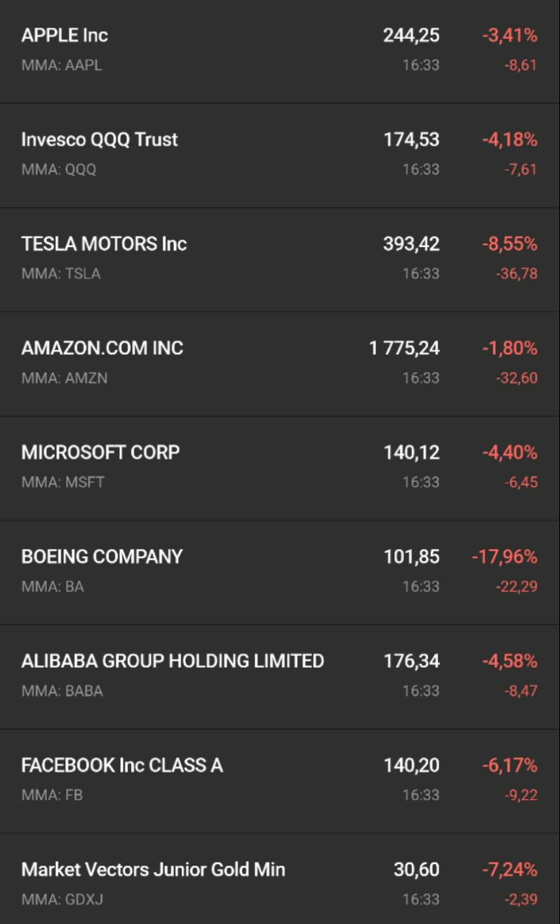Open ALIBABA GROUP HOLDING LIMITED entry
This screenshot has height=924, width=560.
[280, 676]
